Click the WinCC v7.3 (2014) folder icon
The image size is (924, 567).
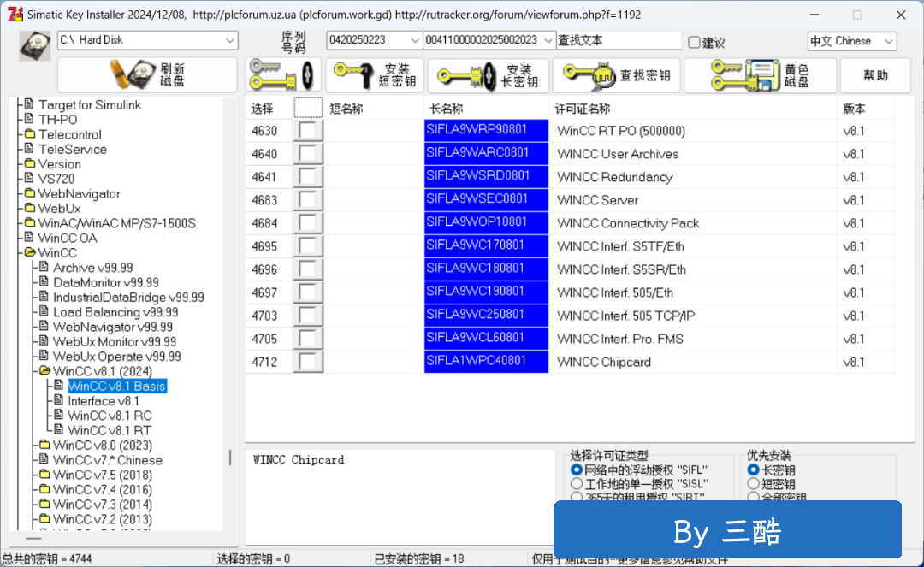[44, 504]
